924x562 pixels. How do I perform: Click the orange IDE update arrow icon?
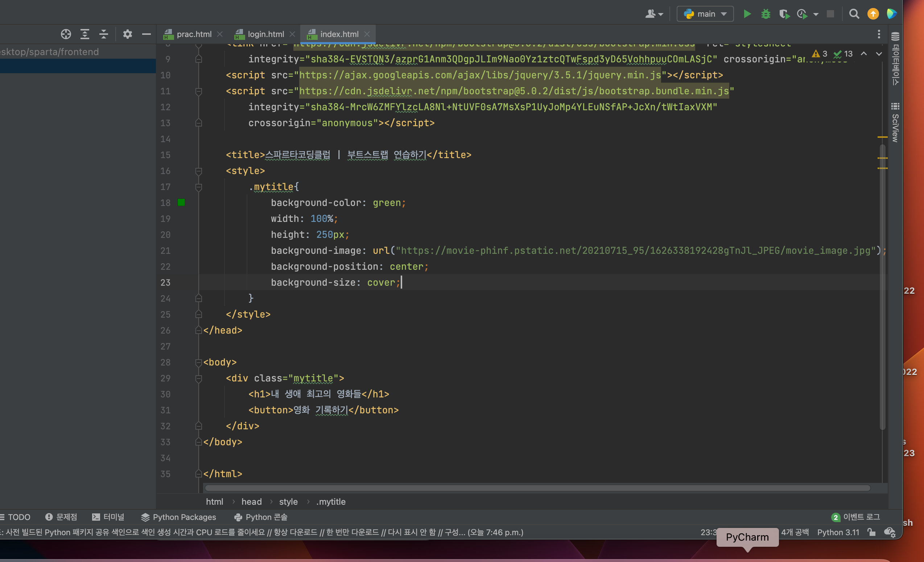point(873,14)
